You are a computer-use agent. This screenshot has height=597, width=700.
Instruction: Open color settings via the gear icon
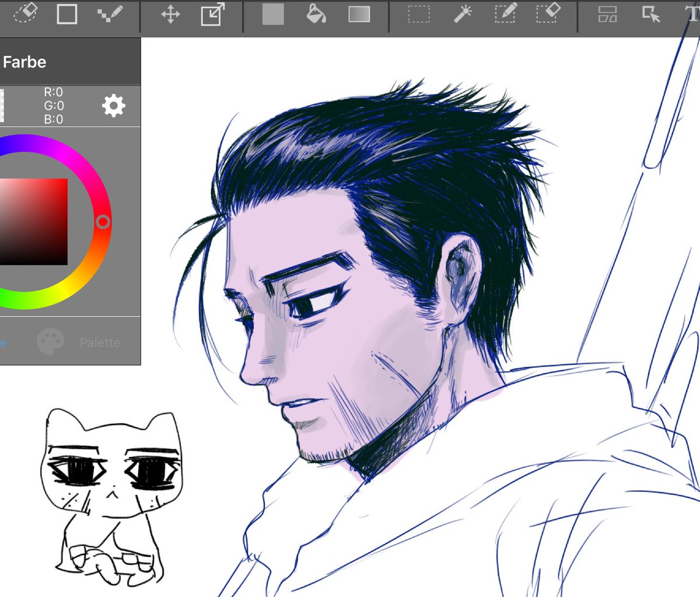pyautogui.click(x=114, y=106)
